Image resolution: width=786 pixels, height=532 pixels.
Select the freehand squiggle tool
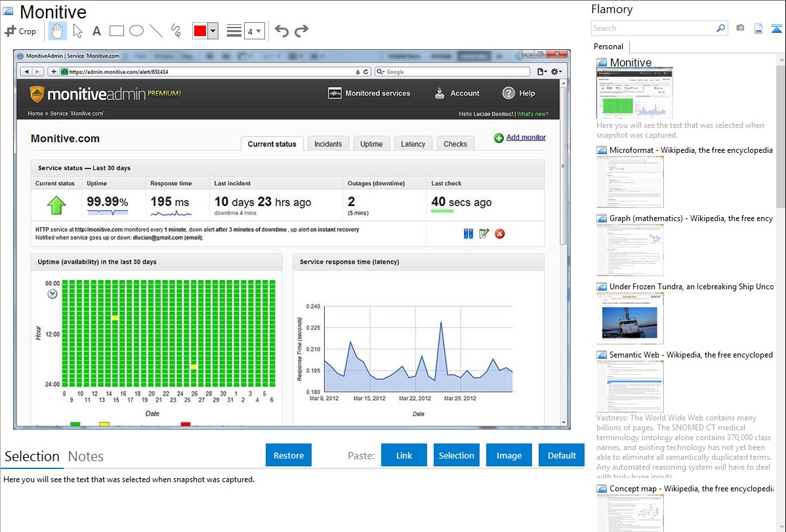point(175,31)
